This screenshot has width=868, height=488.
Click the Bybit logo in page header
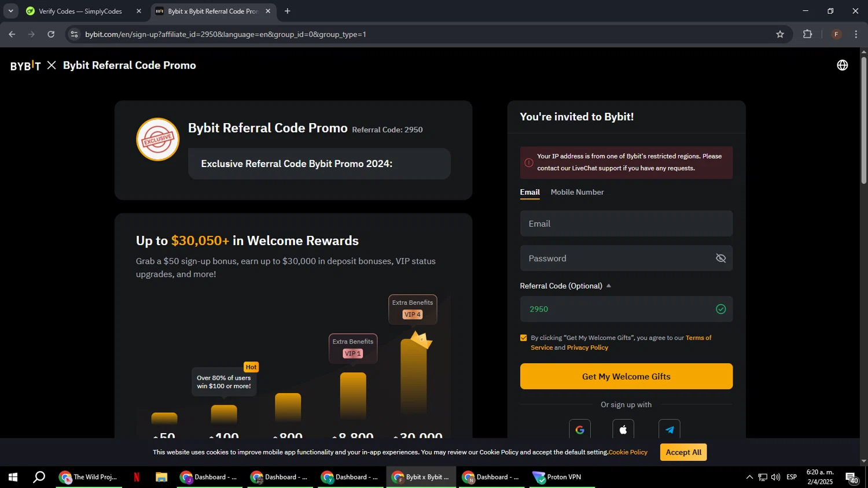pyautogui.click(x=25, y=65)
